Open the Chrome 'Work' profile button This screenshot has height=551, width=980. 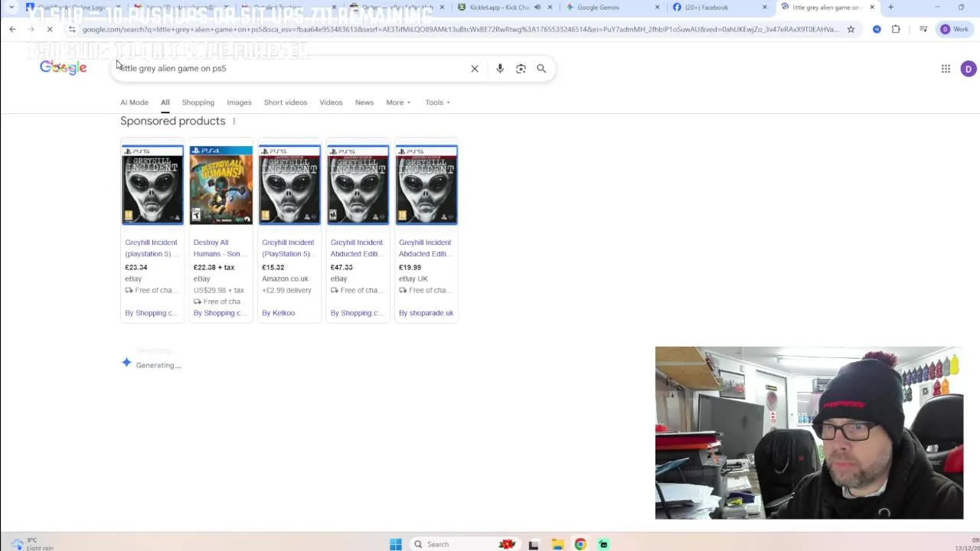coord(954,29)
